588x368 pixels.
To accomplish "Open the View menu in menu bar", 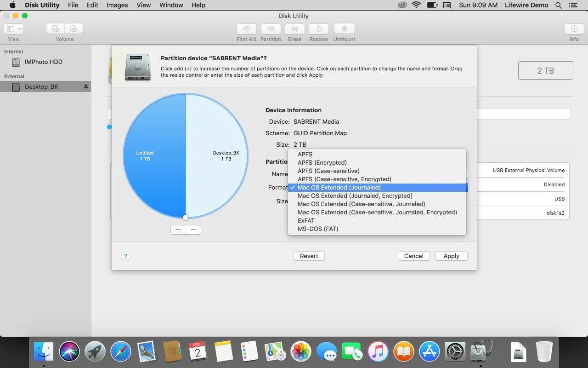I will pyautogui.click(x=143, y=5).
